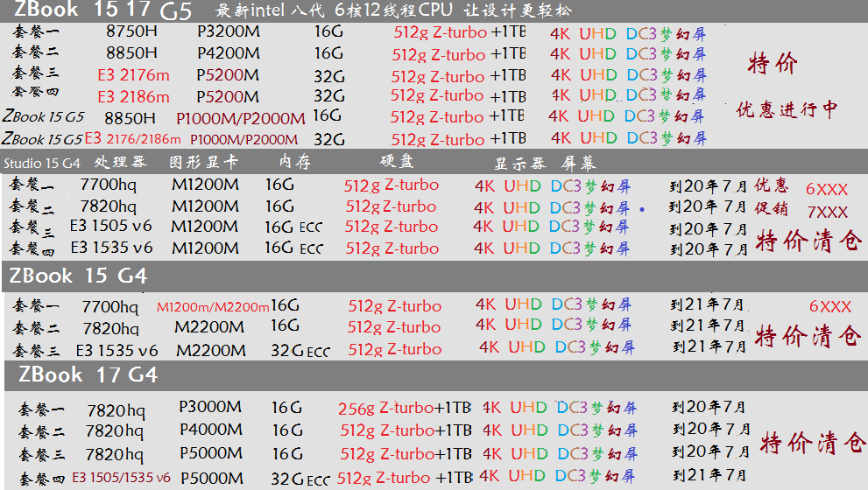Select '7820hq' in the Studio 15 G4 section
This screenshot has width=868, height=490.
pyautogui.click(x=108, y=206)
